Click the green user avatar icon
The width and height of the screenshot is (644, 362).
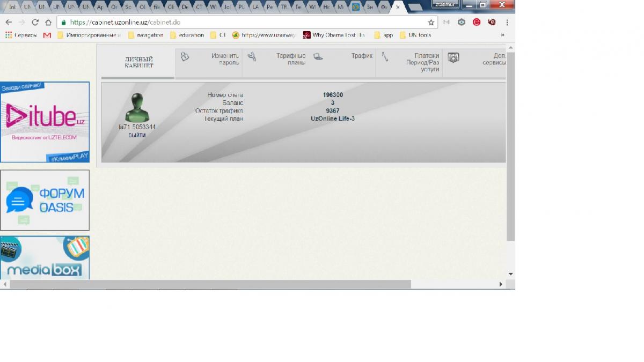(137, 108)
